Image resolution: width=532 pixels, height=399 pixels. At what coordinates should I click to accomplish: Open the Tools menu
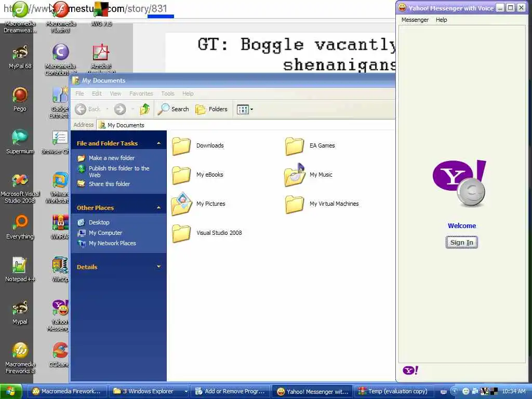pos(168,94)
